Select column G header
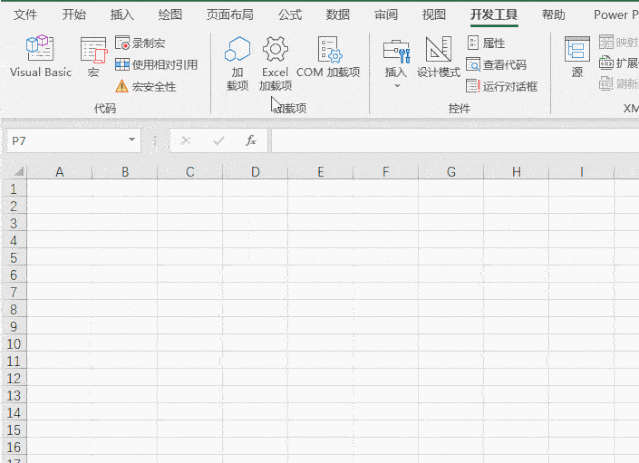Viewport: 639px width, 463px height. 451,172
